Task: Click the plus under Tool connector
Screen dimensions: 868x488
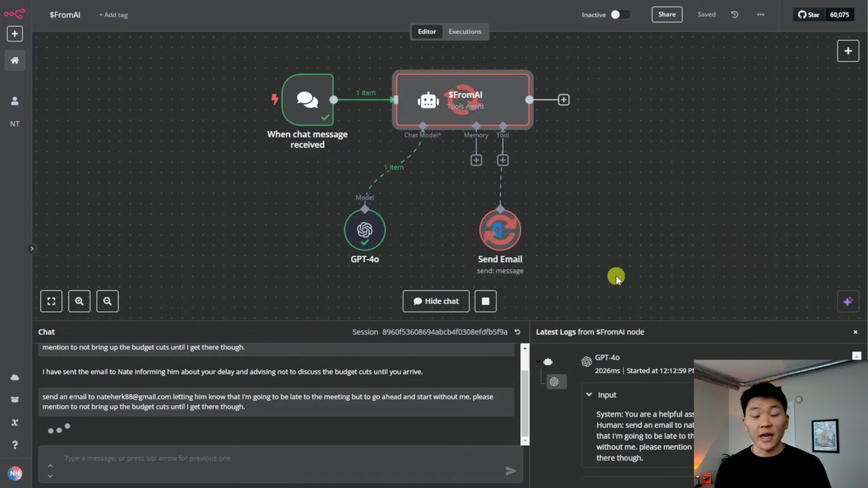Action: pos(502,160)
